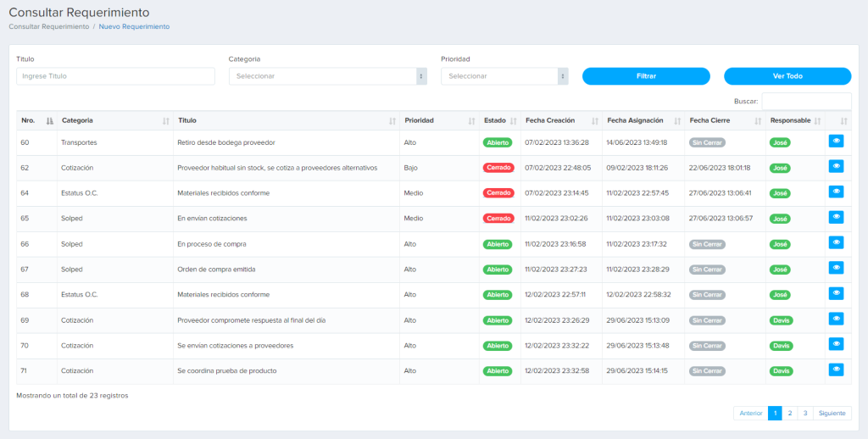This screenshot has width=868, height=439.
Task: Click 'Transportes' category cell
Action: [x=79, y=142]
